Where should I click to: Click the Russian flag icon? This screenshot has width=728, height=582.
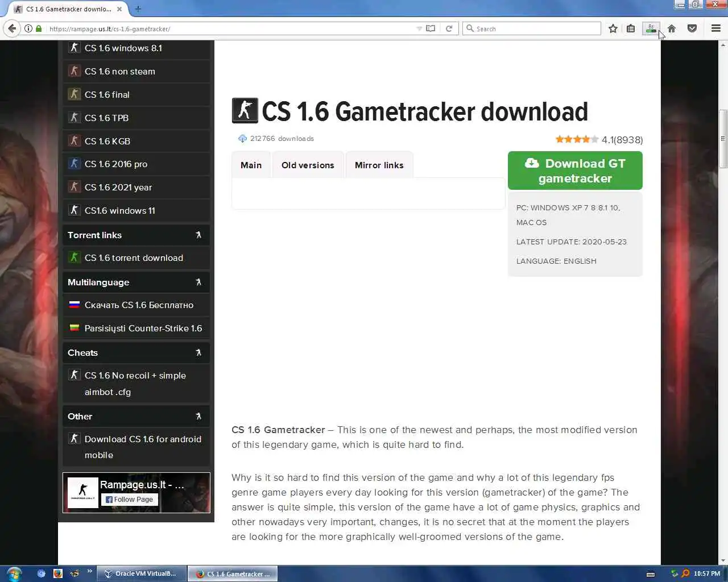(74, 305)
